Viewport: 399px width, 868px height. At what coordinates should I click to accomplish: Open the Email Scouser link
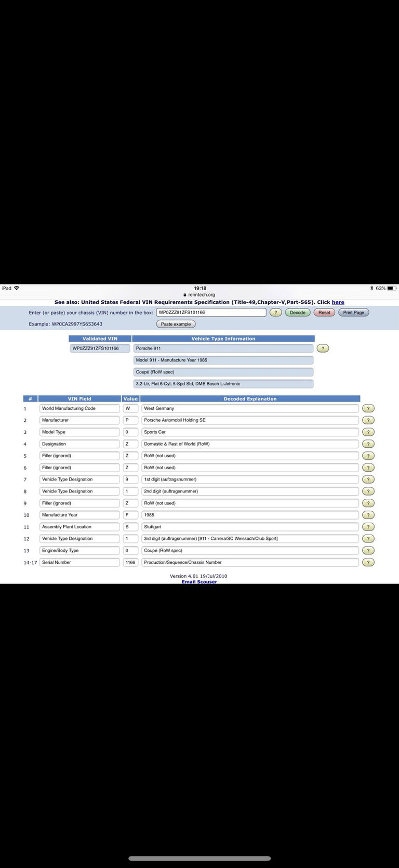[x=199, y=582]
